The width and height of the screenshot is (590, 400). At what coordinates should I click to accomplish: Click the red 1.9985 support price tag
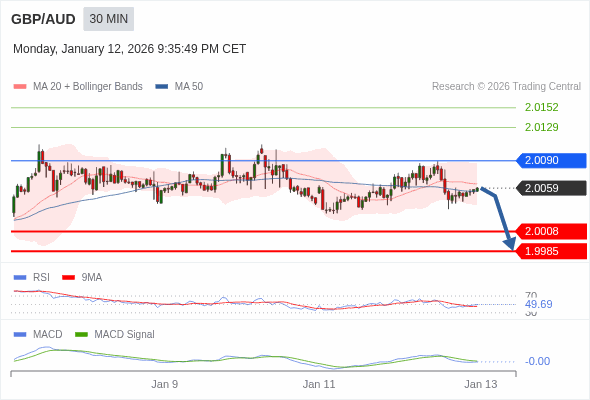coord(551,251)
